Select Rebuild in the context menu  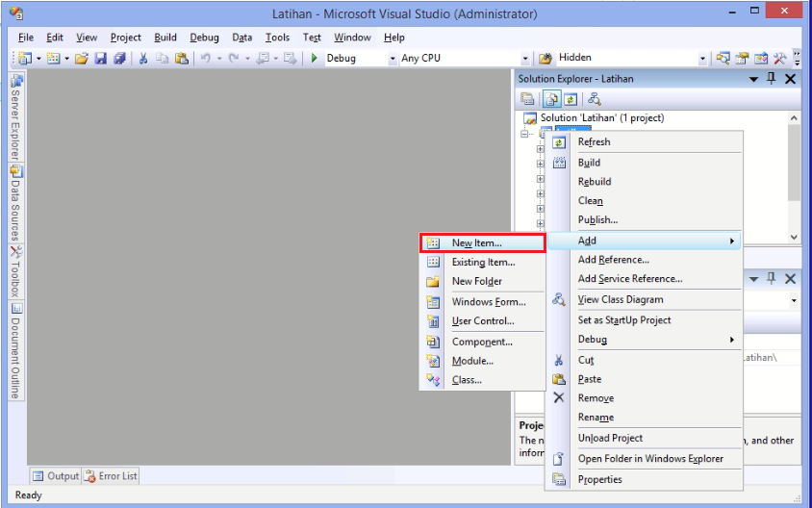[645, 182]
